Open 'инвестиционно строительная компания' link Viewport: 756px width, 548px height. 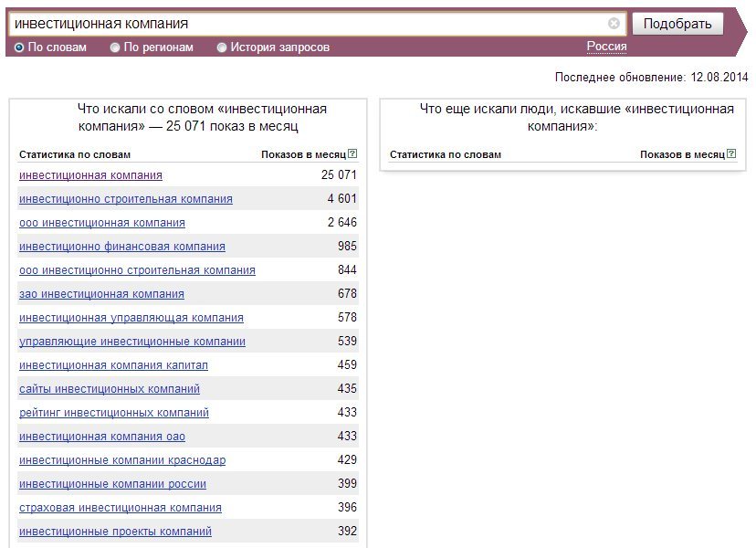click(125, 199)
